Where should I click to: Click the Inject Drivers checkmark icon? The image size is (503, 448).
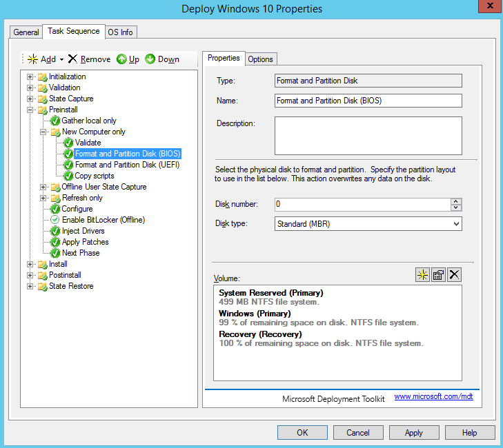point(55,231)
